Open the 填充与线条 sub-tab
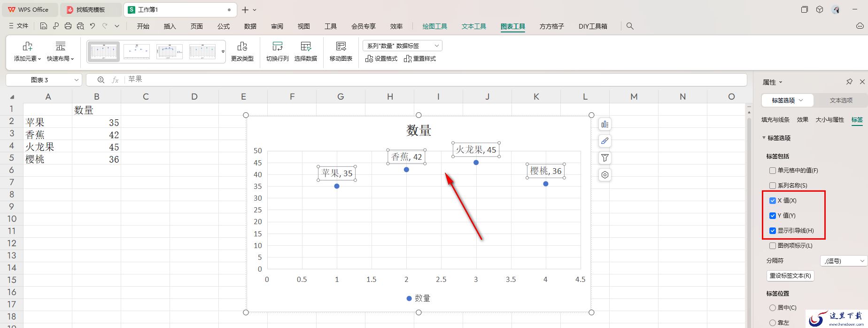 click(775, 120)
